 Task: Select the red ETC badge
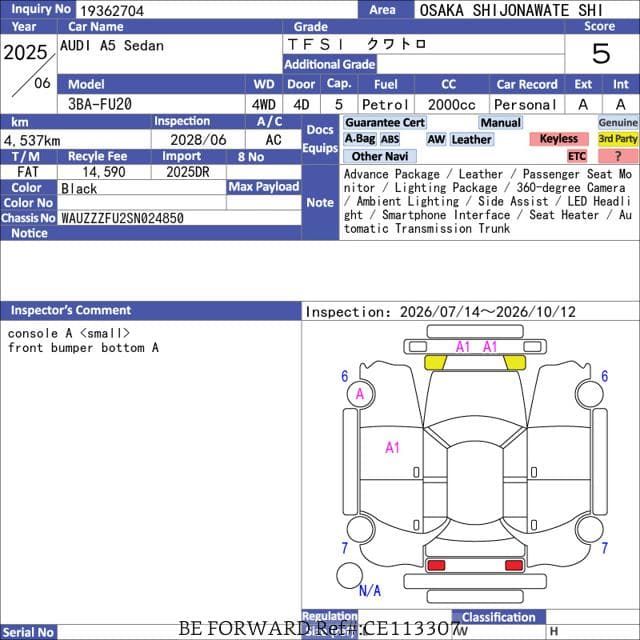tap(577, 156)
